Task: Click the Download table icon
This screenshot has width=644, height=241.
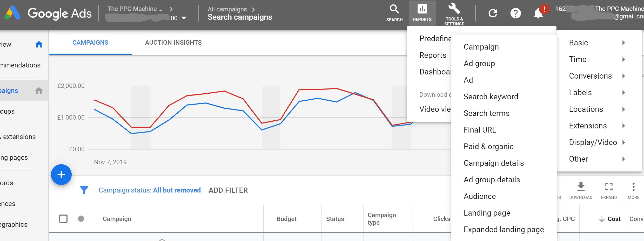Action: [x=581, y=187]
